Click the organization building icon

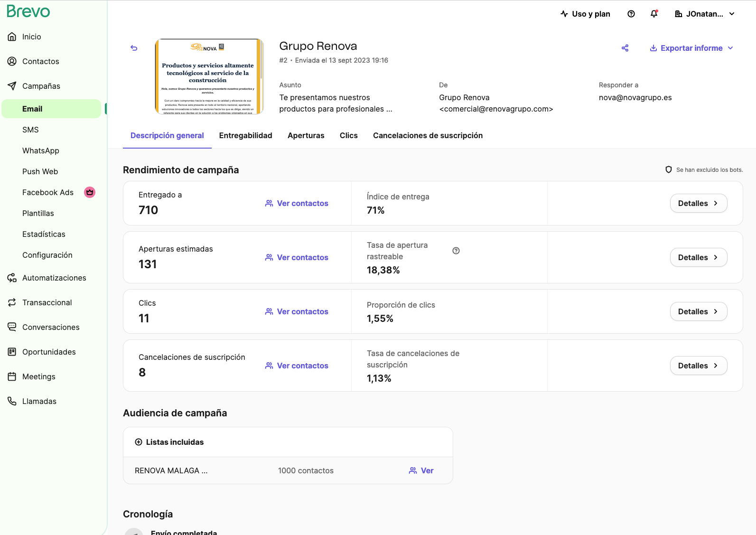[679, 14]
